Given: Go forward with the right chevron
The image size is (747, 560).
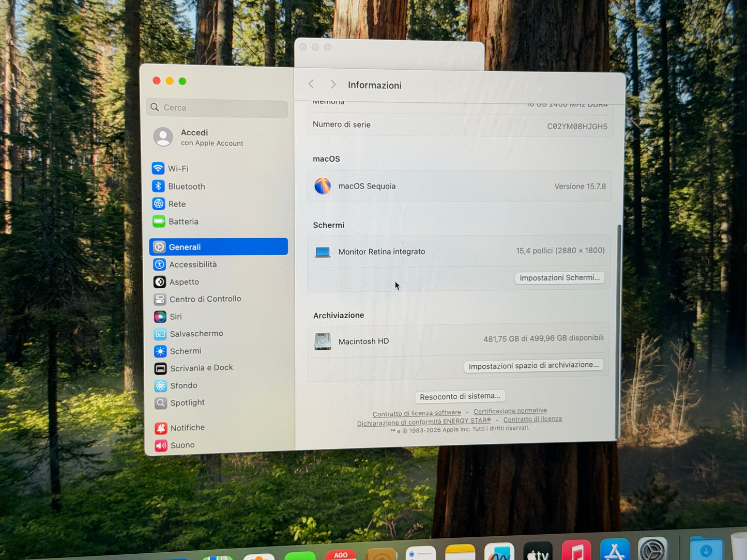Looking at the screenshot, I should coord(333,84).
